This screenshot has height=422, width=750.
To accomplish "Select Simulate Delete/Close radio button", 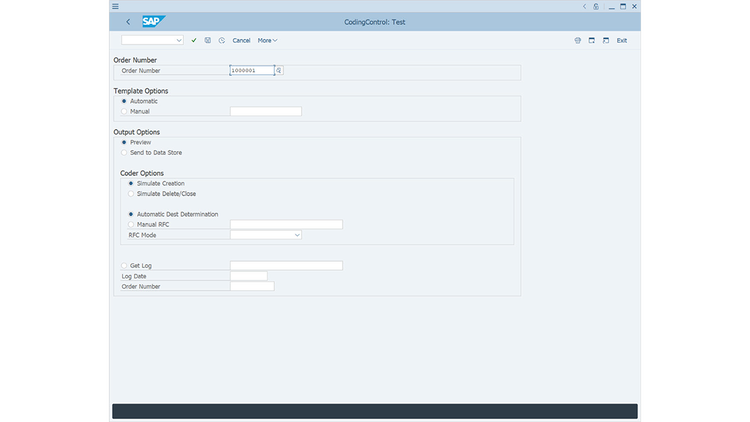I will (x=131, y=194).
